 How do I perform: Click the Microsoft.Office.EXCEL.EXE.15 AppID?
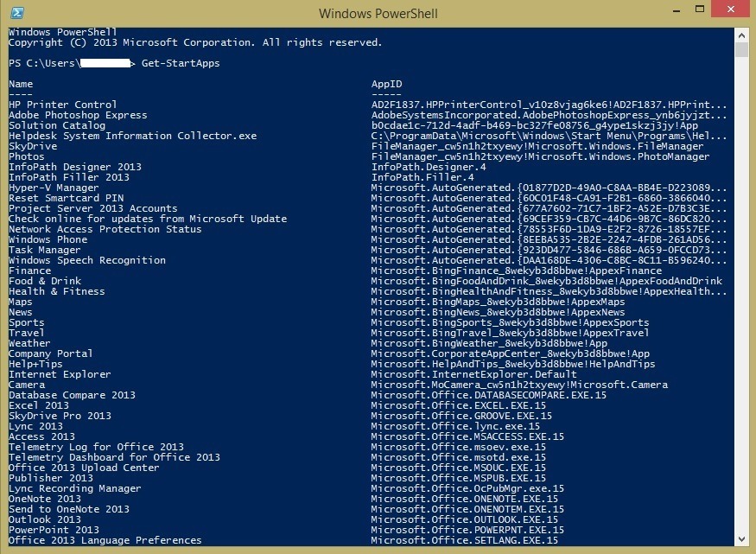coord(459,405)
